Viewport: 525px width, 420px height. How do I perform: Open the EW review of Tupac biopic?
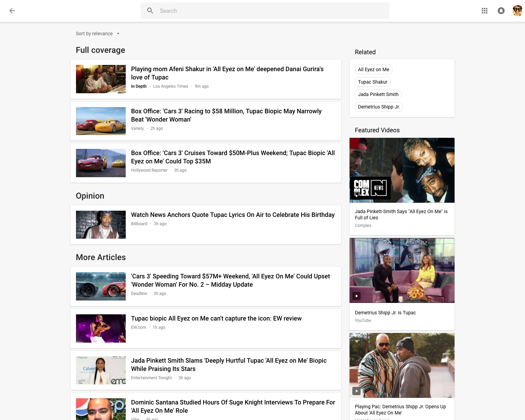(x=216, y=318)
